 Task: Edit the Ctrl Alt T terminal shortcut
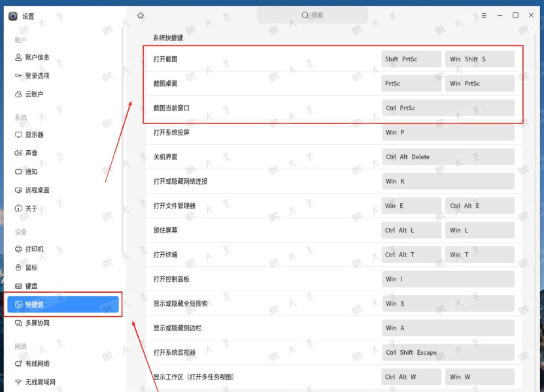pyautogui.click(x=411, y=255)
